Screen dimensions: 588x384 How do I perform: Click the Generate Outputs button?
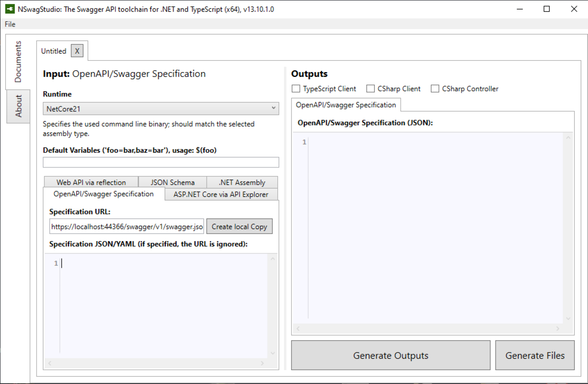pos(391,355)
